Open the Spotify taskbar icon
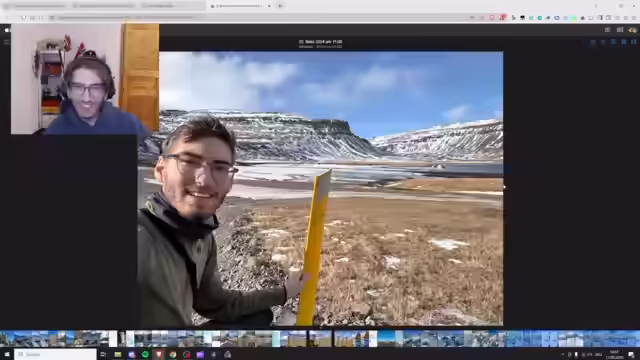Screen dimensions: 640x360 145,355
